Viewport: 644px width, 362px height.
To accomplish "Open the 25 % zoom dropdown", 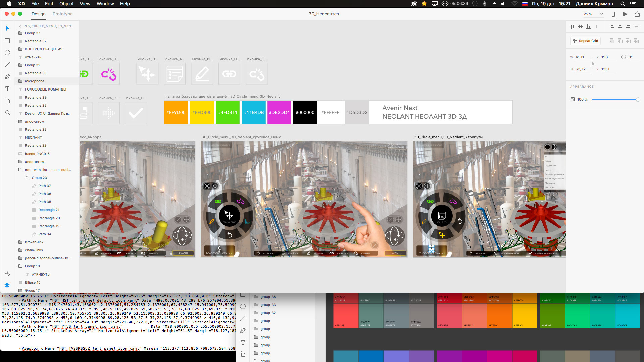I will (602, 14).
